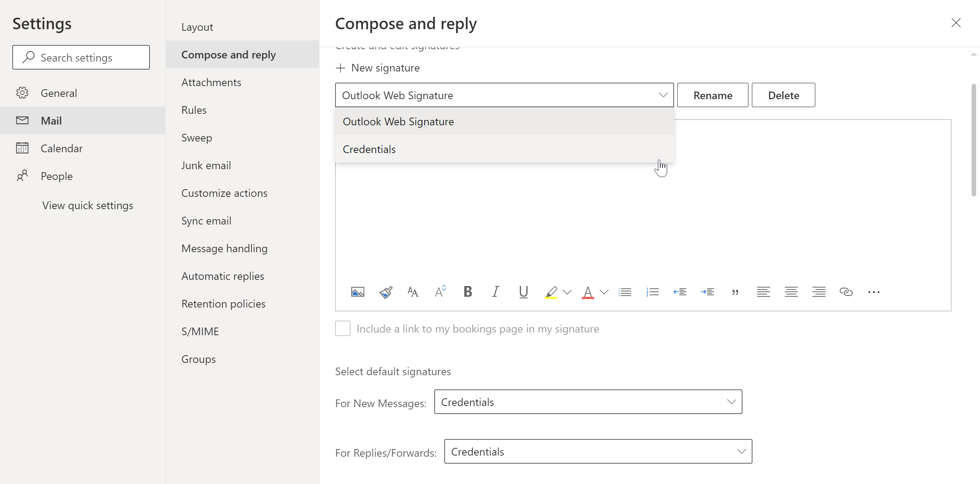Open the For Replies/Forwards dropdown
The height and width of the screenshot is (484, 980).
598,452
